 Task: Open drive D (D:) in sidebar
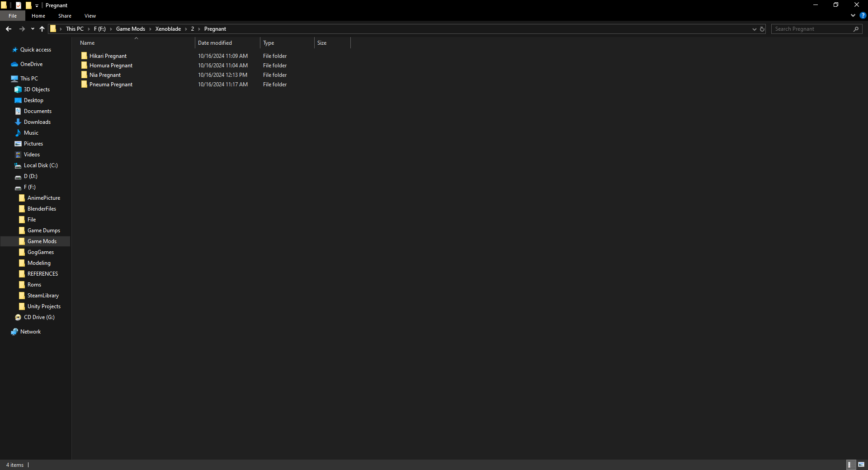[x=30, y=176]
